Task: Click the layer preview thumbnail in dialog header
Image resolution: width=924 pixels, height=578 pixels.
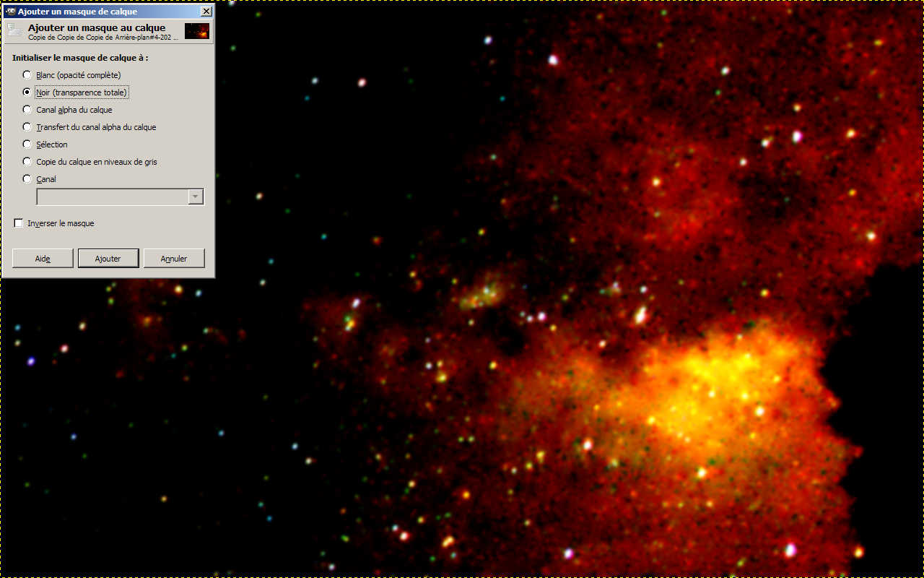Action: pos(196,31)
